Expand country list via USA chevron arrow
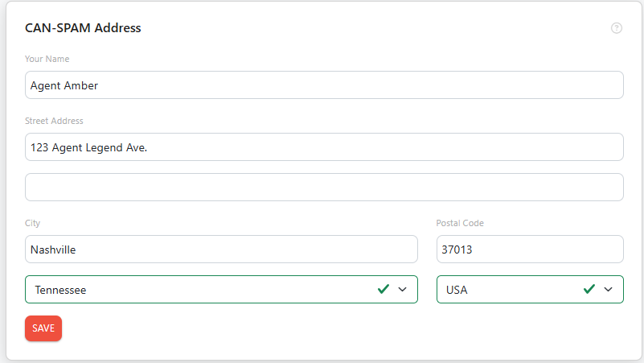 608,290
